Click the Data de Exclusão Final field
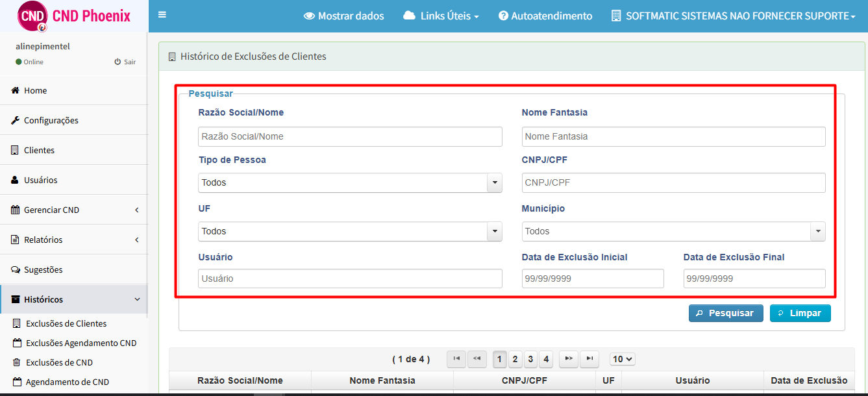This screenshot has height=396, width=868. tap(754, 278)
